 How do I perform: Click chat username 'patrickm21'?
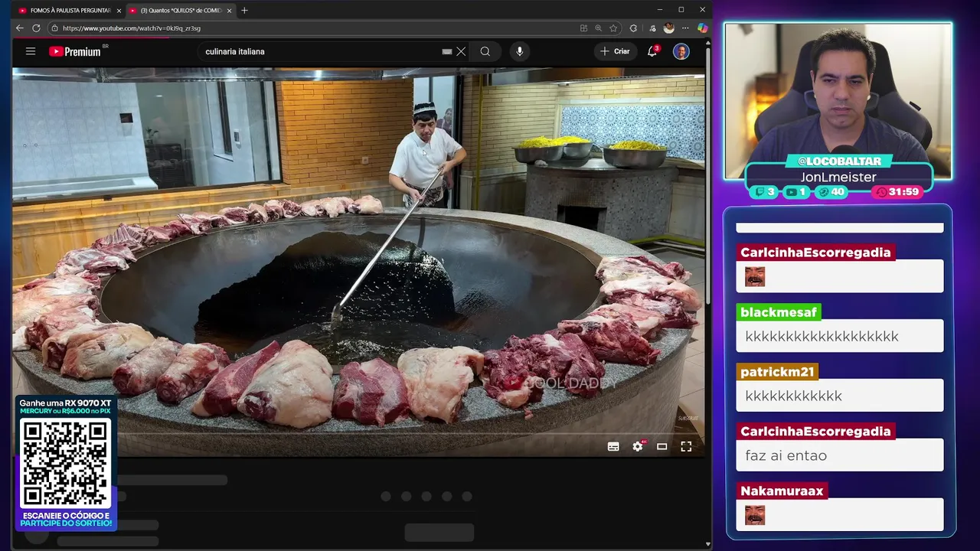pos(777,372)
